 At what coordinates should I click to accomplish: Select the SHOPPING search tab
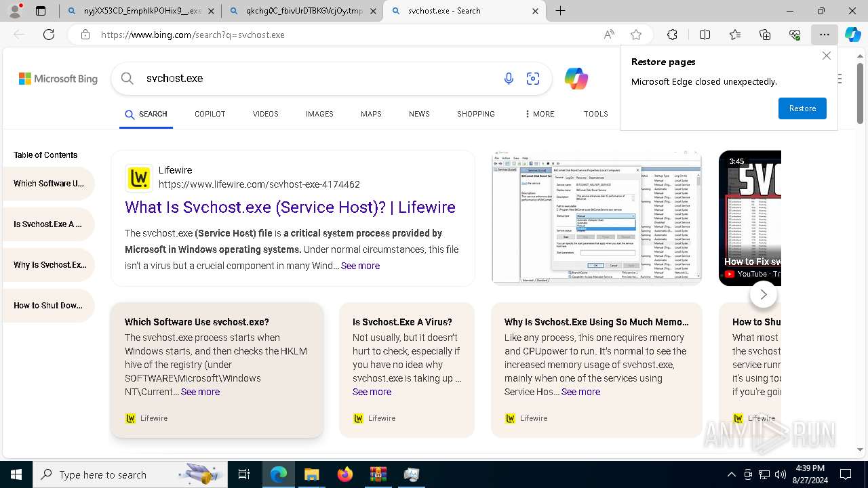tap(476, 114)
